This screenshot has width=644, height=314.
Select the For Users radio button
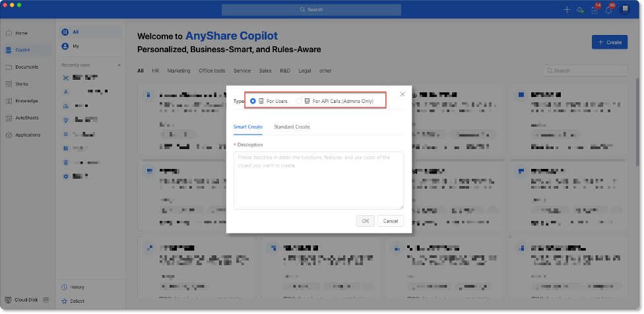253,101
